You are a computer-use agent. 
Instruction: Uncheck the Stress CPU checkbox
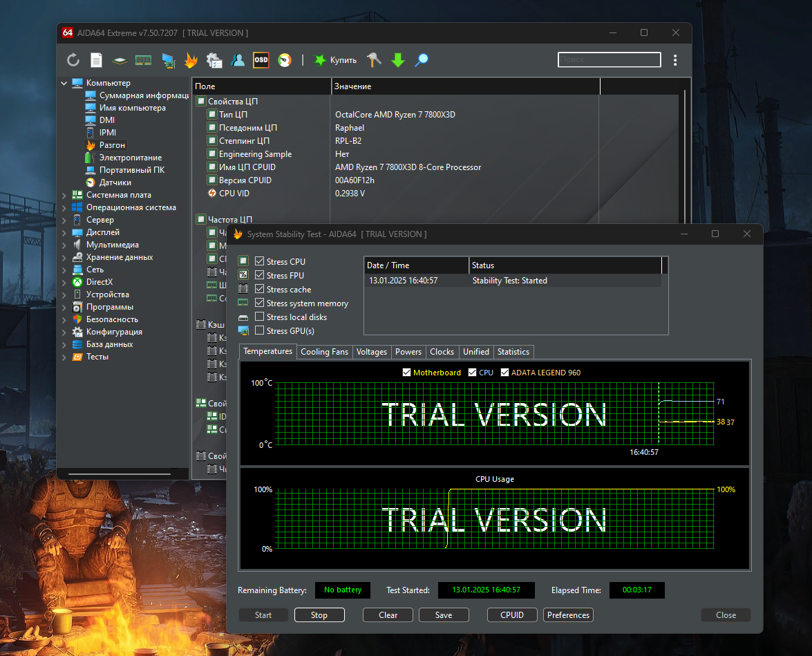click(x=259, y=261)
